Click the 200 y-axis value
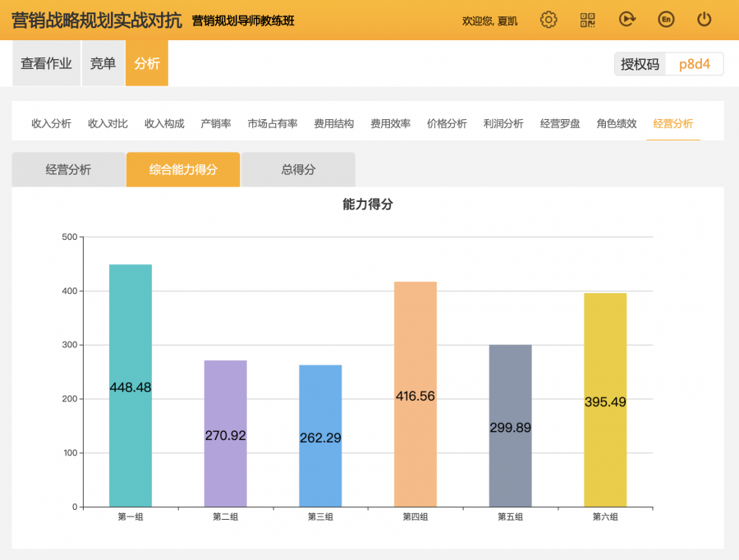 [70, 399]
